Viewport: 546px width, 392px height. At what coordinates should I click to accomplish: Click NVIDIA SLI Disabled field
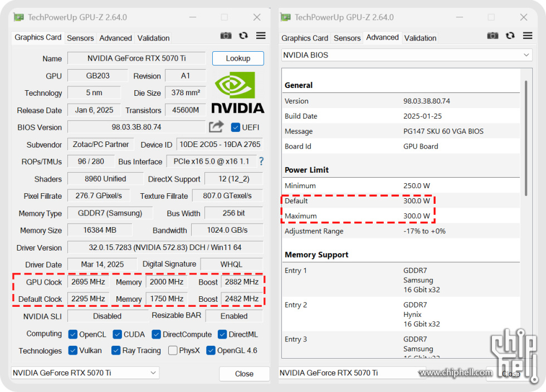(107, 316)
